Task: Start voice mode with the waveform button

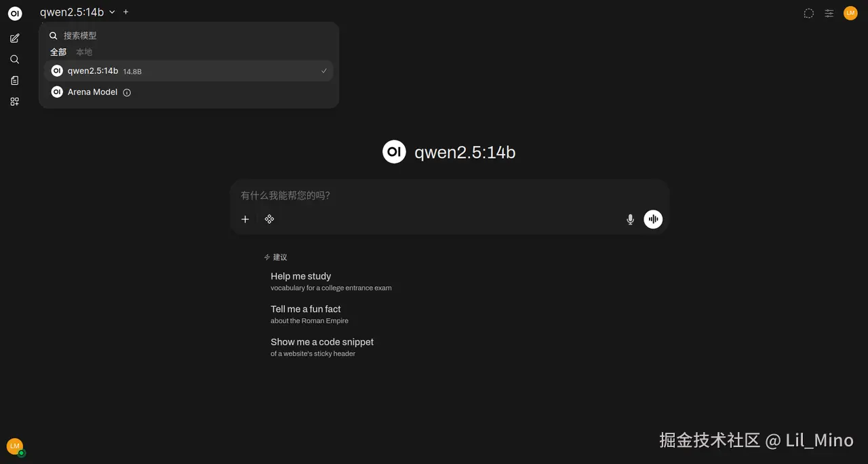Action: click(653, 219)
